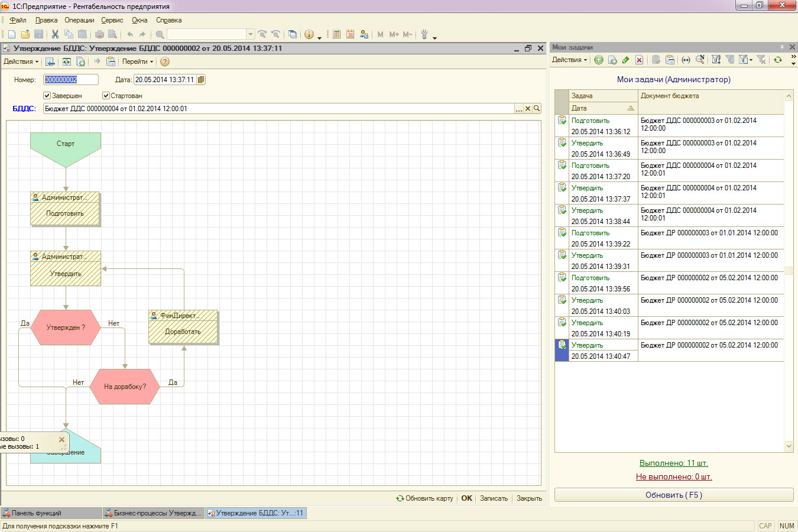Click the Обновить карту button
The width and height of the screenshot is (798, 532).
(424, 498)
